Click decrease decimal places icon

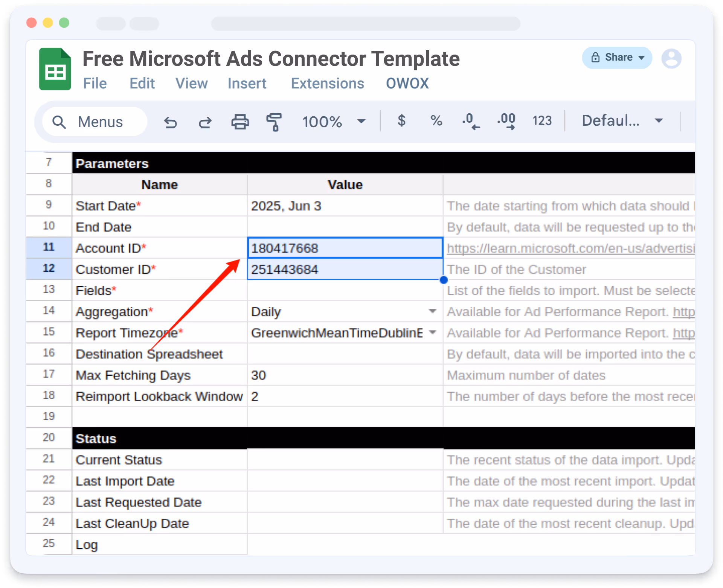click(471, 122)
